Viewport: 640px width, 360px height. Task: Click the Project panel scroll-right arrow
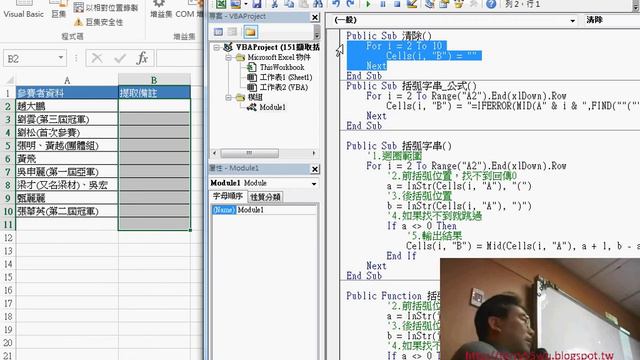click(x=313, y=153)
